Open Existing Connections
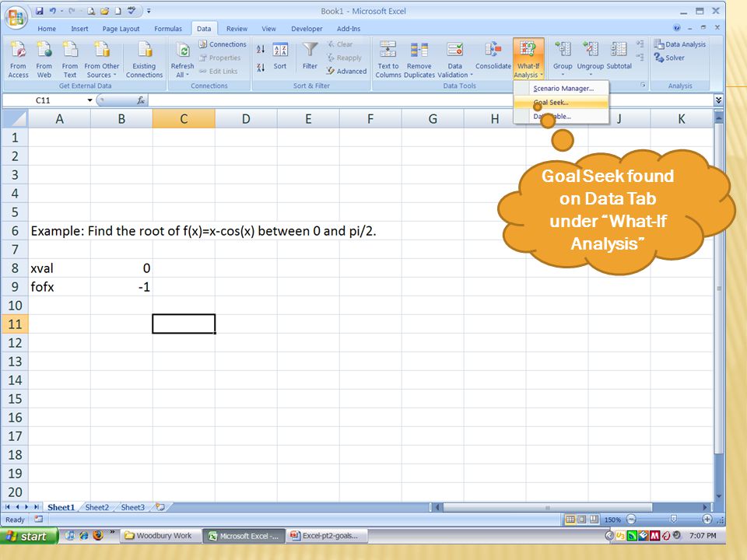747x560 pixels. pos(144,60)
